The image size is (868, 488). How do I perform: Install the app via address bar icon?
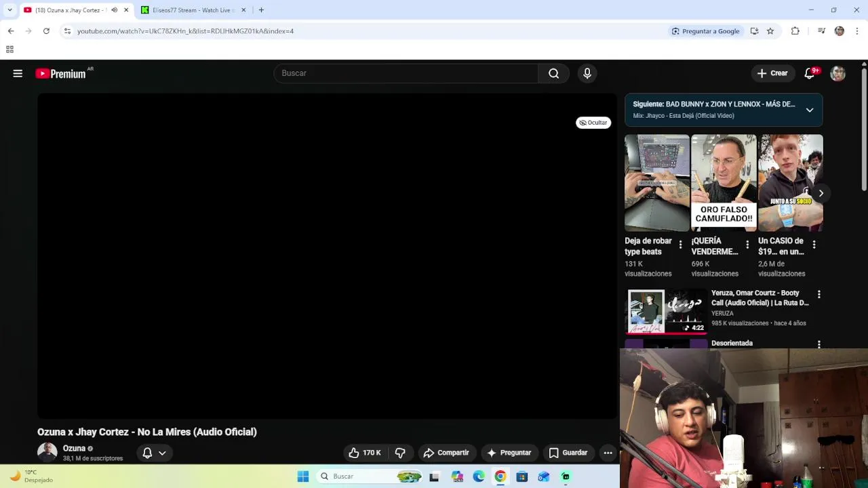coord(754,31)
